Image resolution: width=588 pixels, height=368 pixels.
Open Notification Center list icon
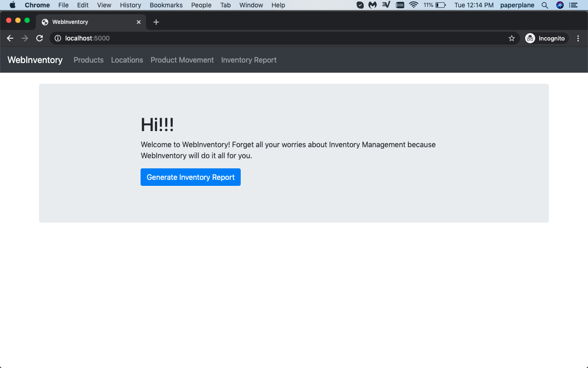573,5
